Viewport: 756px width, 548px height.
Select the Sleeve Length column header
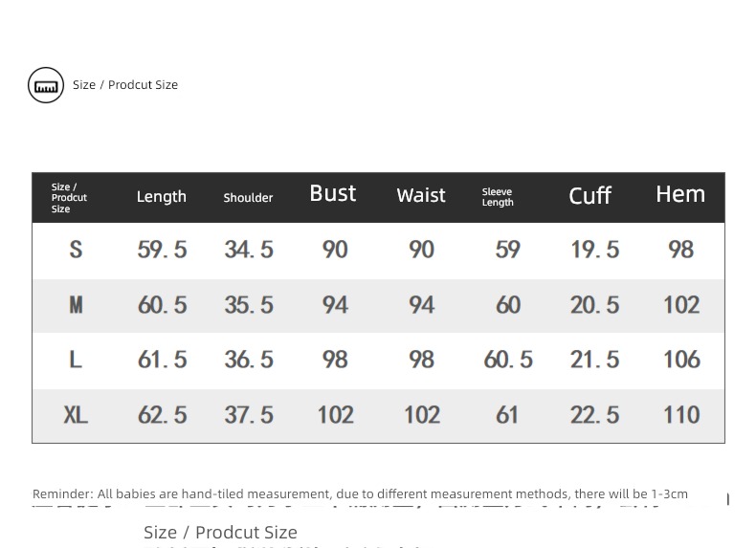498,197
